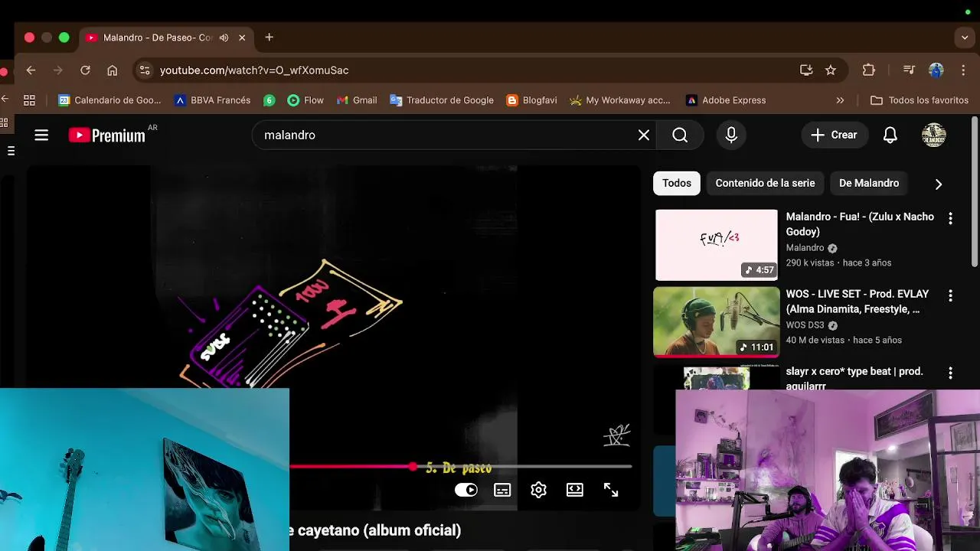Image resolution: width=980 pixels, height=551 pixels.
Task: Open Adobe Express bookmark
Action: [726, 100]
